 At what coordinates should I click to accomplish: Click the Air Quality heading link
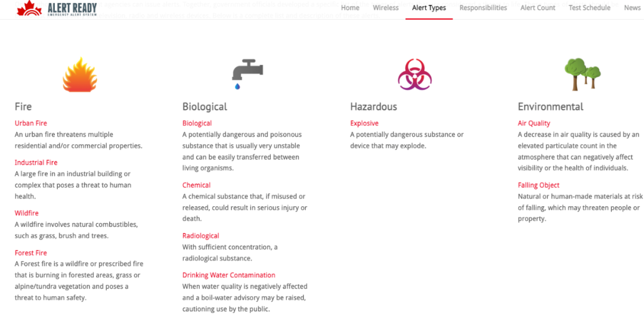534,123
